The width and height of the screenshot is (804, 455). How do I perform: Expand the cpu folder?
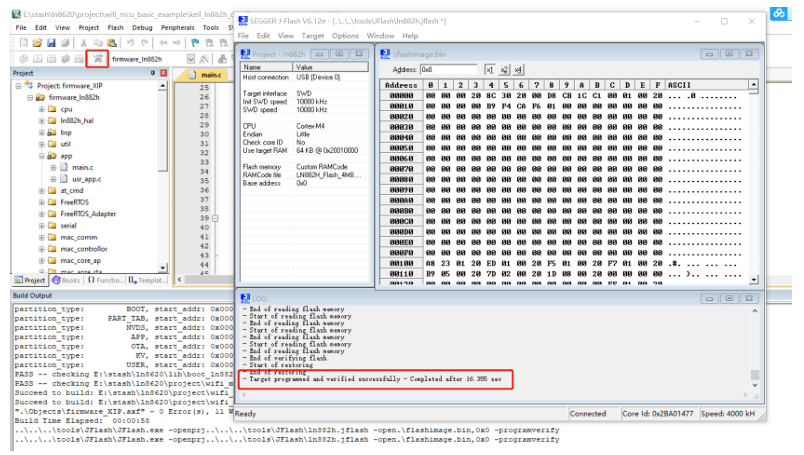[42, 109]
